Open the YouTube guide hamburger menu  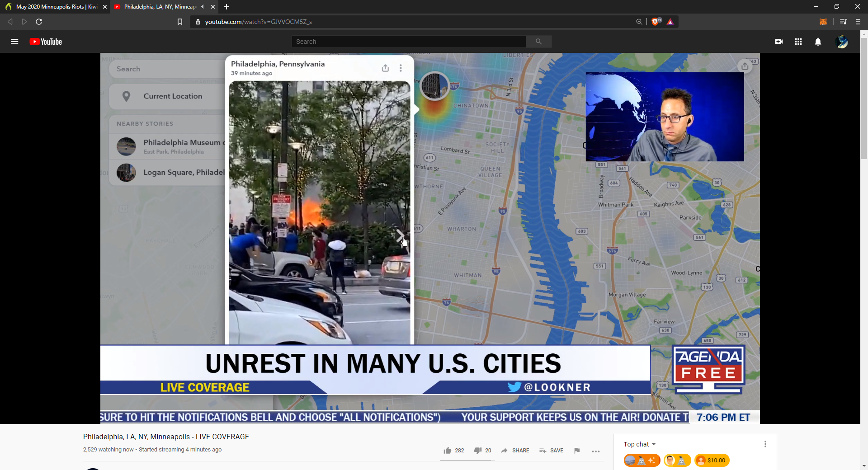click(x=14, y=42)
